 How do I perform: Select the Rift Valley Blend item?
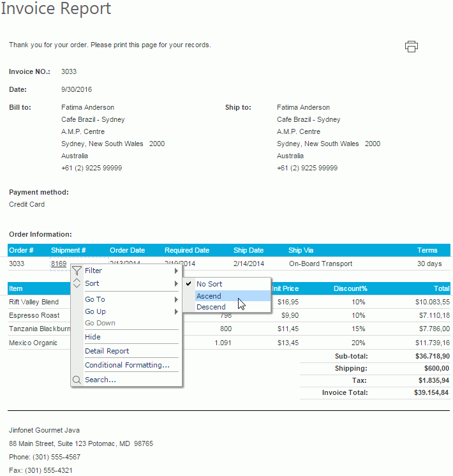tap(34, 302)
